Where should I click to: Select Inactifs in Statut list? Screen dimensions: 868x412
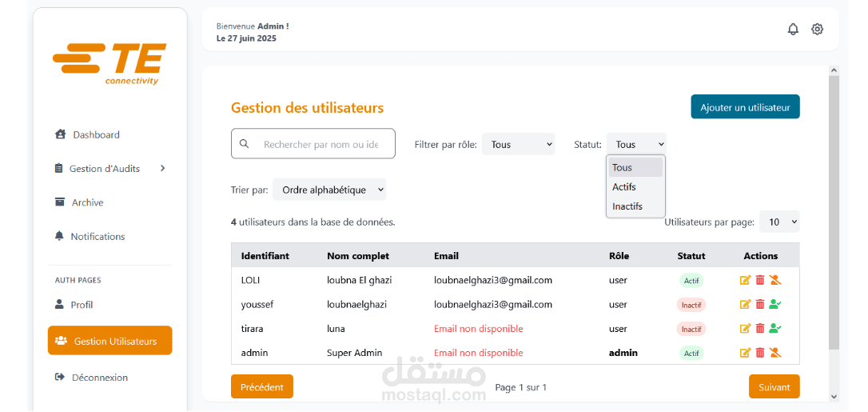tap(635, 206)
